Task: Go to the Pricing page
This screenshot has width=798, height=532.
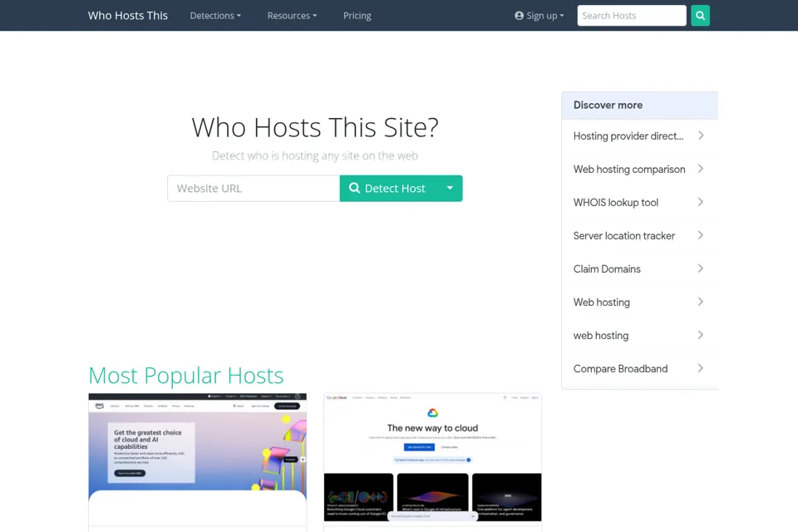Action: (357, 16)
